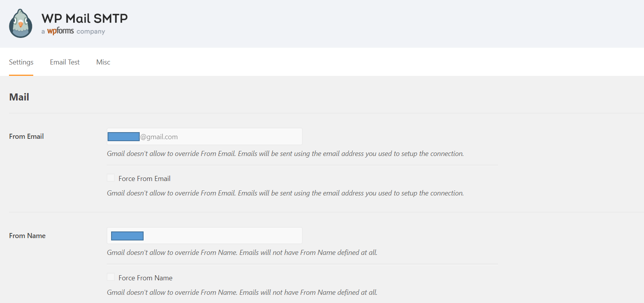
Task: Click the wpforms brand logo
Action: pyautogui.click(x=60, y=31)
